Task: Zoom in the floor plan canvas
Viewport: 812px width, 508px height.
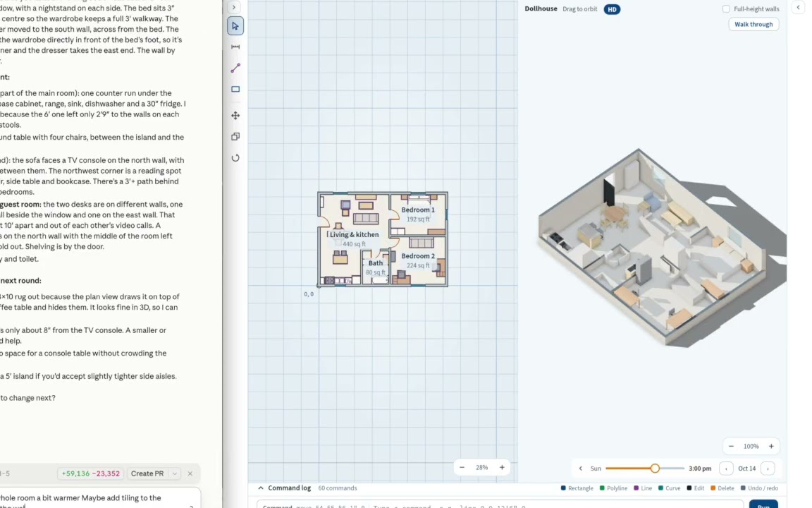Action: [502, 468]
